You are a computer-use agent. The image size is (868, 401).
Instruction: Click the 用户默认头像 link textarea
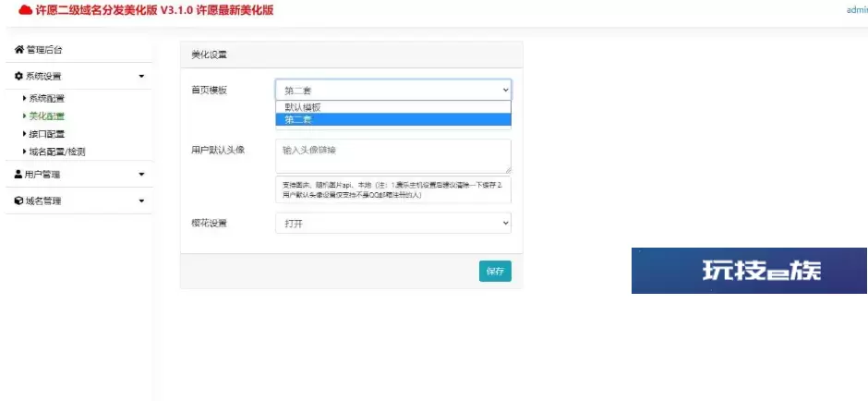(393, 156)
